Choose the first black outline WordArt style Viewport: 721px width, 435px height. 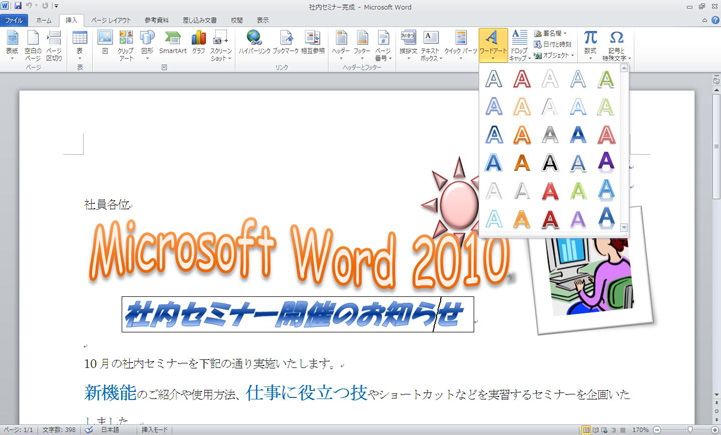[x=494, y=79]
